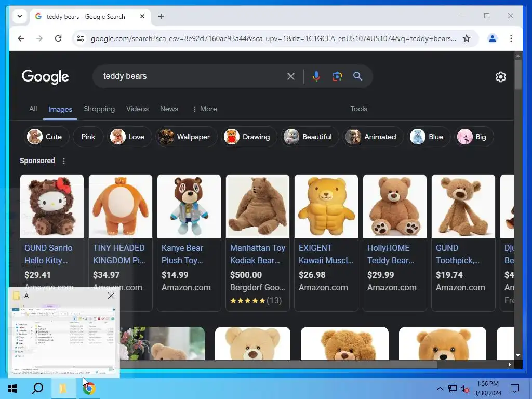The width and height of the screenshot is (532, 399).
Task: Filter images by Blue chip
Action: [429, 137]
